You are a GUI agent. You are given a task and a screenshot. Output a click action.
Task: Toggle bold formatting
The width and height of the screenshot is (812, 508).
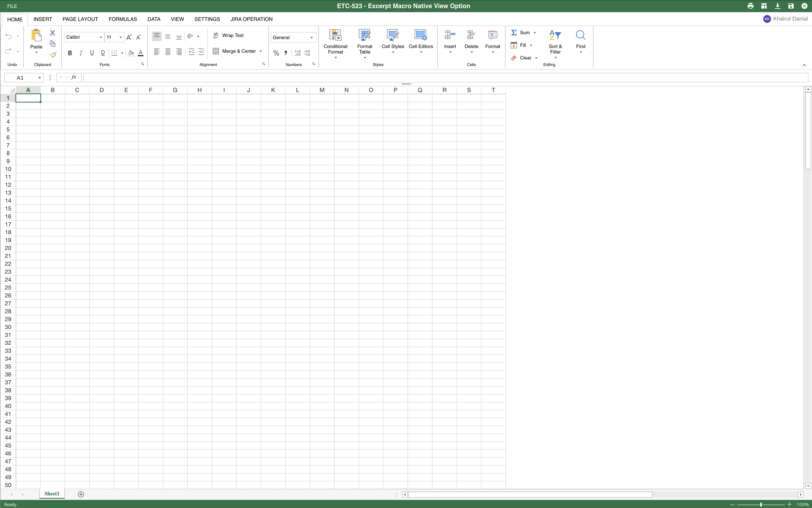pos(70,53)
